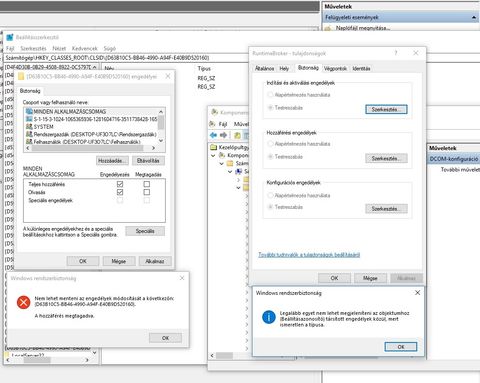Open the Nézet menu in Registry Editor
The width and height of the screenshot is (480, 383).
pyautogui.click(x=59, y=48)
